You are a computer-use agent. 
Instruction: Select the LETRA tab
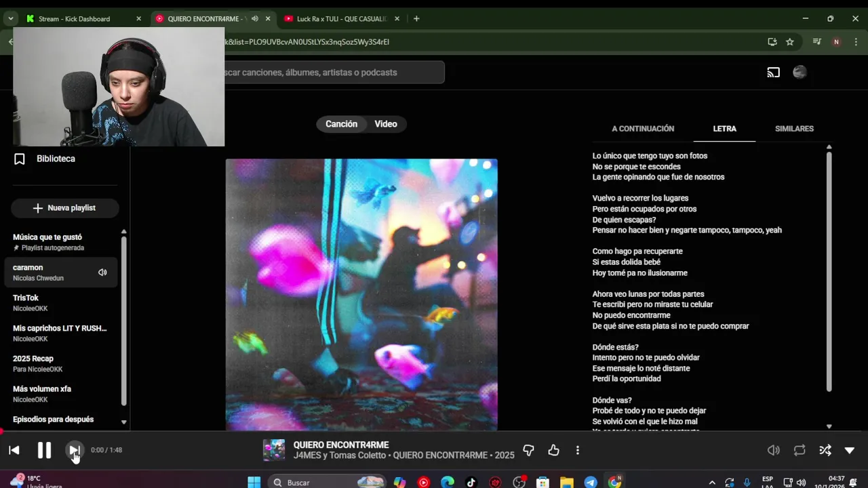coord(724,129)
